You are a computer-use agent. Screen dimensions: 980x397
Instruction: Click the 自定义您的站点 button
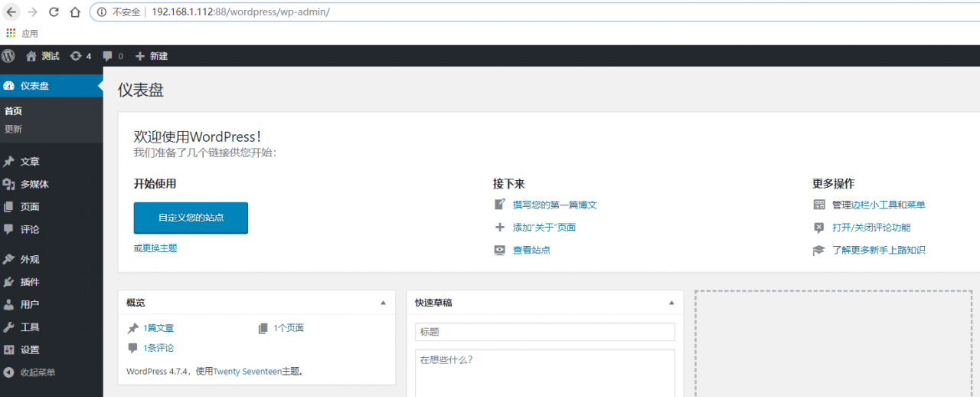click(x=191, y=218)
